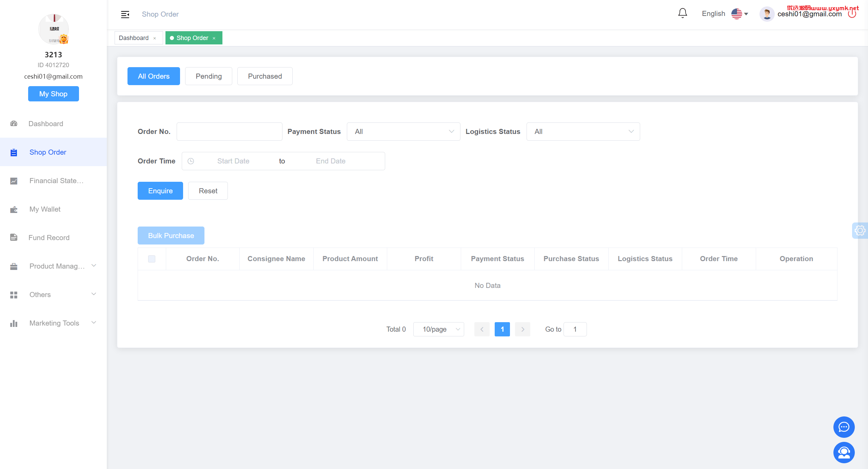Click the My Wallet sidebar icon
This screenshot has height=469, width=868.
[x=14, y=210]
